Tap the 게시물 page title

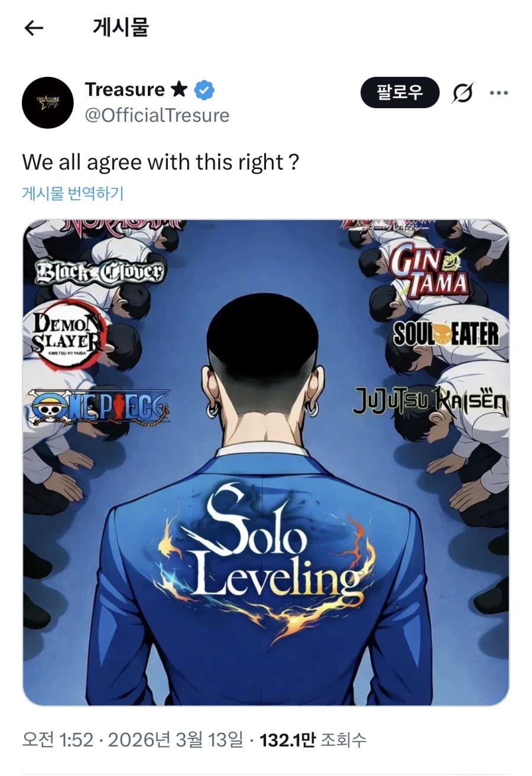(x=121, y=28)
